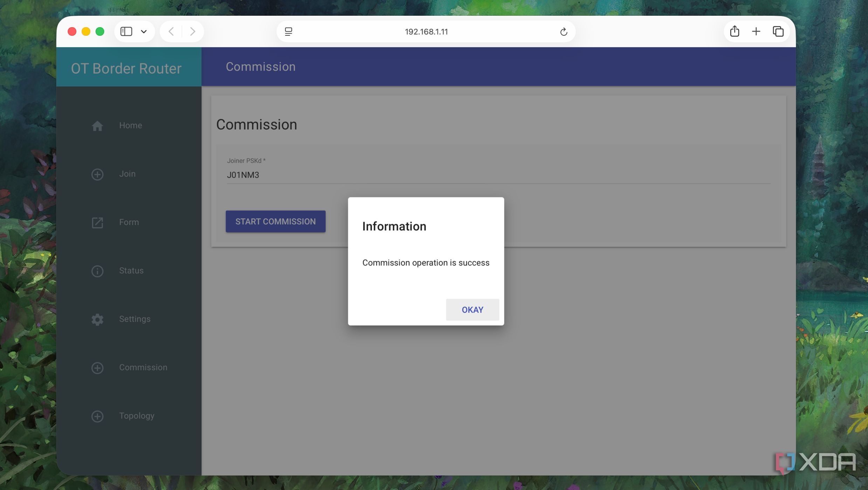Expand the sidebar options chevron dropdown

144,31
